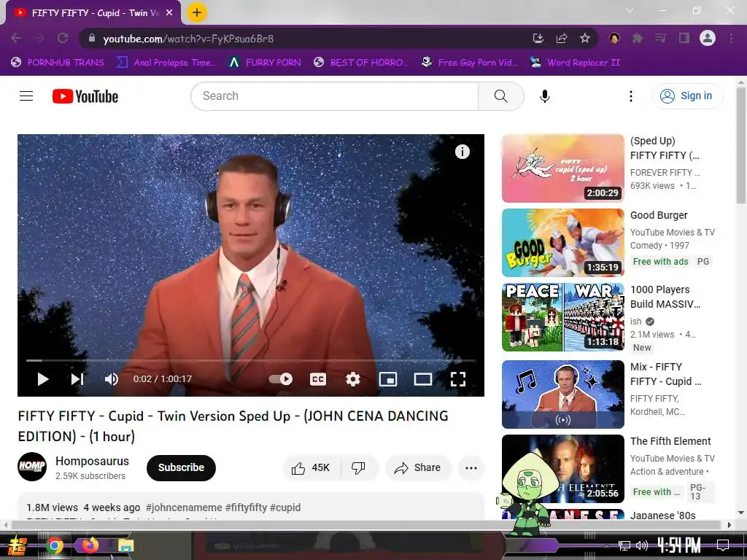Open the Good Burger movie thumbnail
Image resolution: width=747 pixels, height=560 pixels.
[562, 243]
